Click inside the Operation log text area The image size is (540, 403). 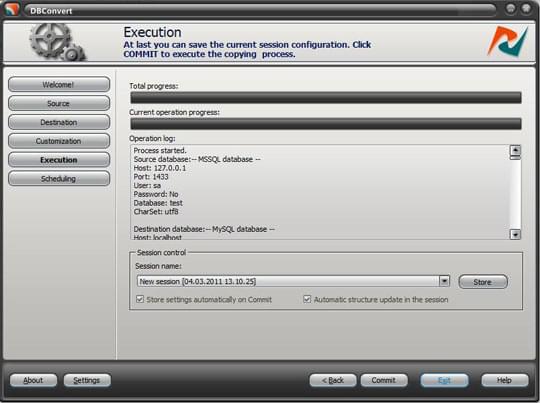point(320,192)
